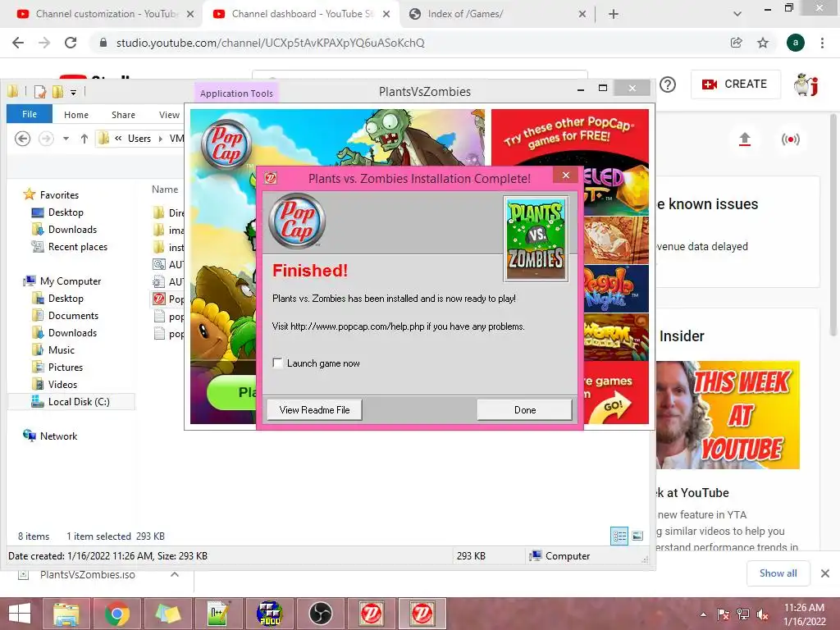840x630 pixels.
Task: Open OBS Studio from taskbar
Action: click(x=321, y=614)
